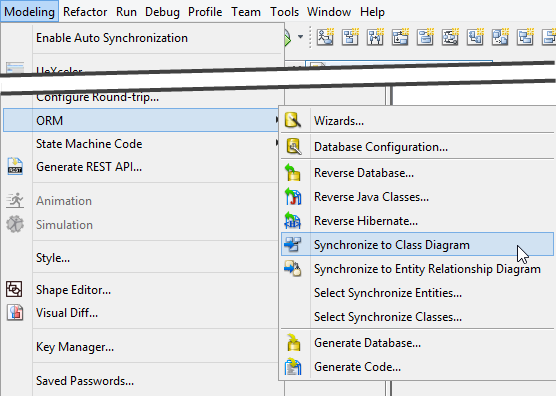Viewport: 556px width, 396px height.
Task: Open the Modeling menu
Action: click(x=29, y=12)
